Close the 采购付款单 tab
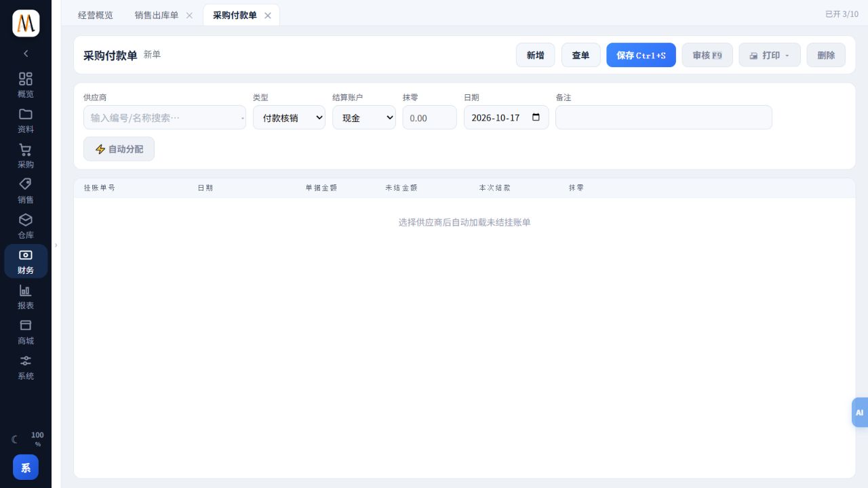The height and width of the screenshot is (488, 868). [268, 15]
